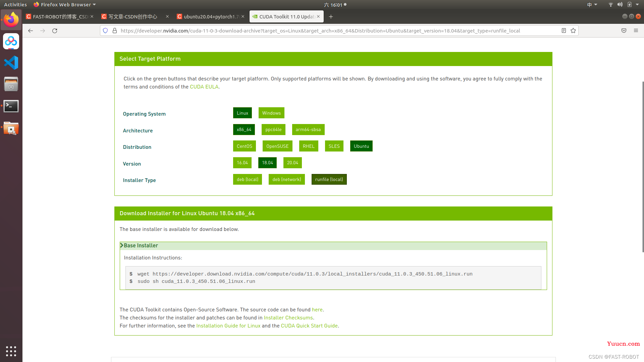Image resolution: width=644 pixels, height=362 pixels.
Task: Reload the current page
Action: click(x=55, y=31)
